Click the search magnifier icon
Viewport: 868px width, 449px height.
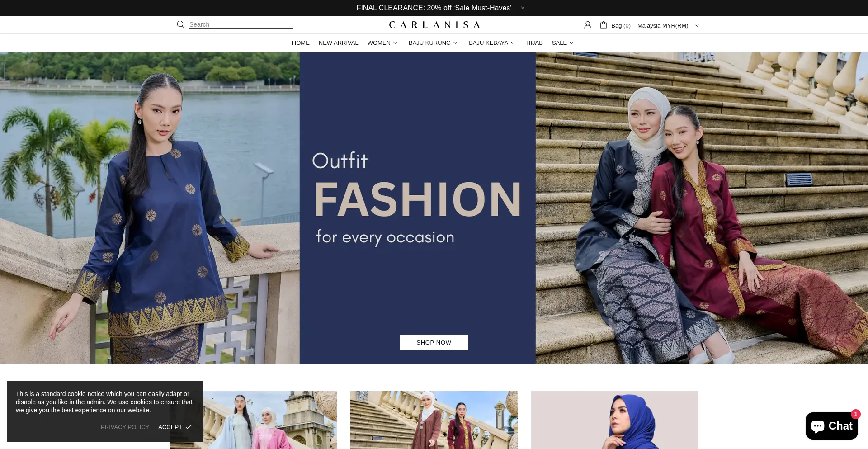pyautogui.click(x=180, y=24)
